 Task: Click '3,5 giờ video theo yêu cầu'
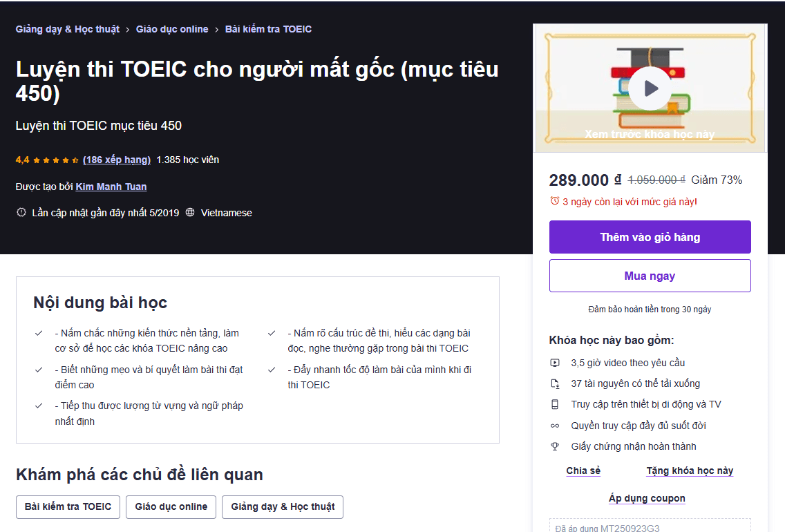[x=628, y=363]
